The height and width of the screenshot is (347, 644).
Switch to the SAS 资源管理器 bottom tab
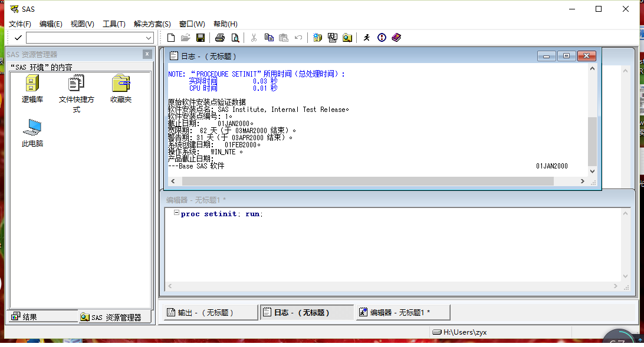114,317
